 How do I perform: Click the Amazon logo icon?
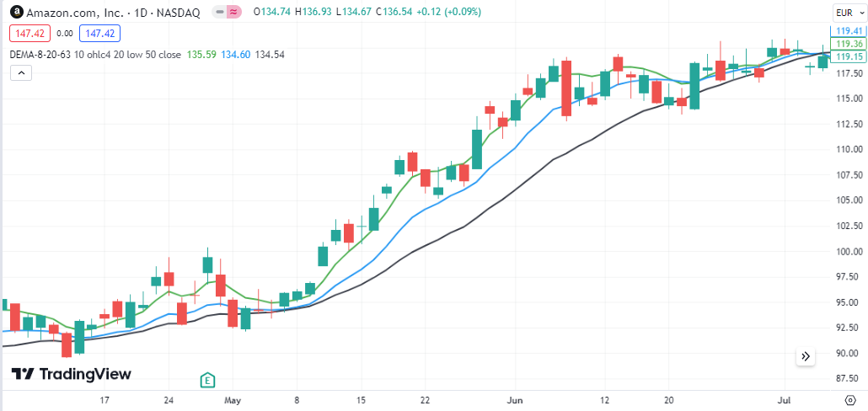[x=17, y=12]
